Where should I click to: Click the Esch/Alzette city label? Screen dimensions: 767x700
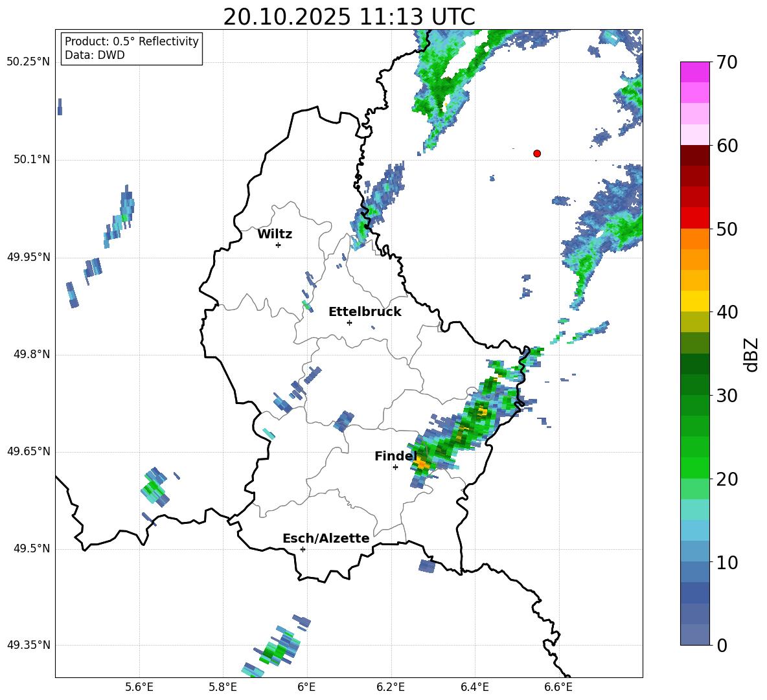(x=326, y=538)
